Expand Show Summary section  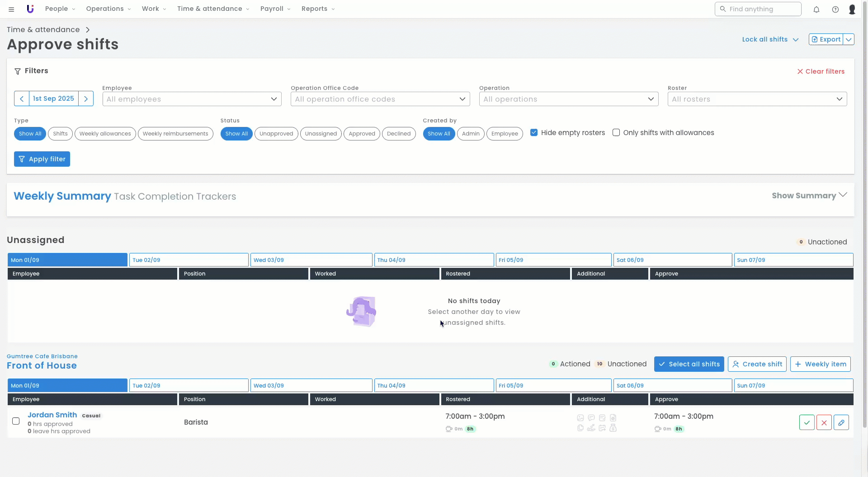tap(809, 196)
